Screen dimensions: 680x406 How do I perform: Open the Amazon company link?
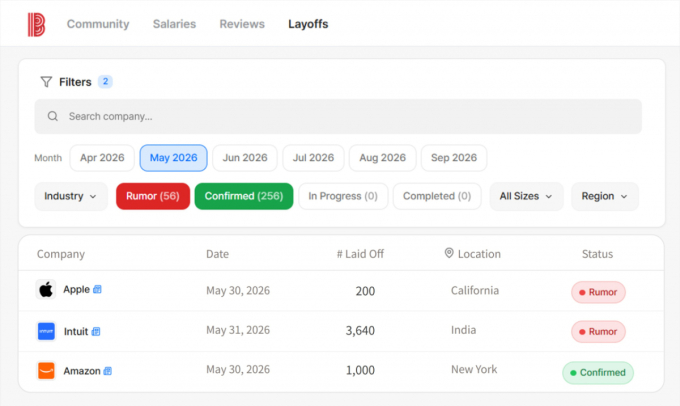pos(82,371)
